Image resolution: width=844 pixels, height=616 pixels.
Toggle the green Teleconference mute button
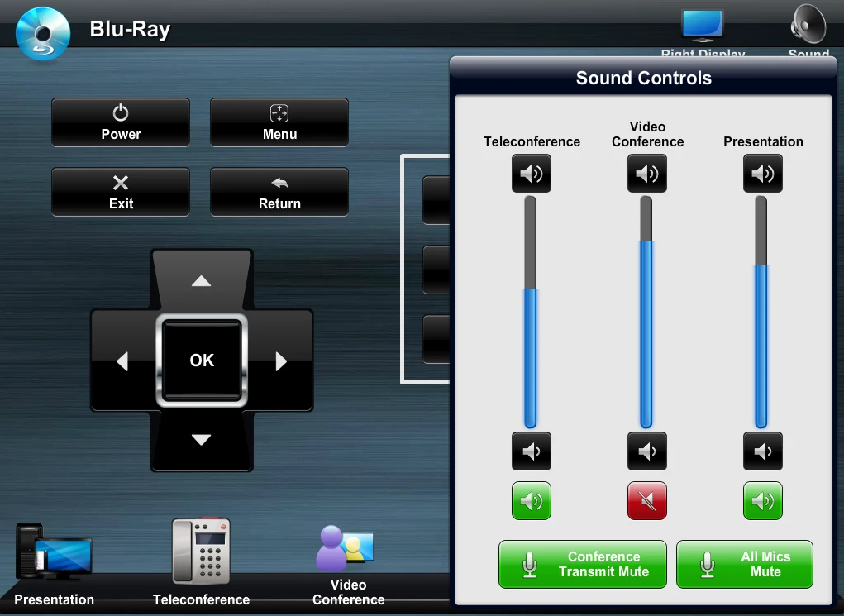531,501
